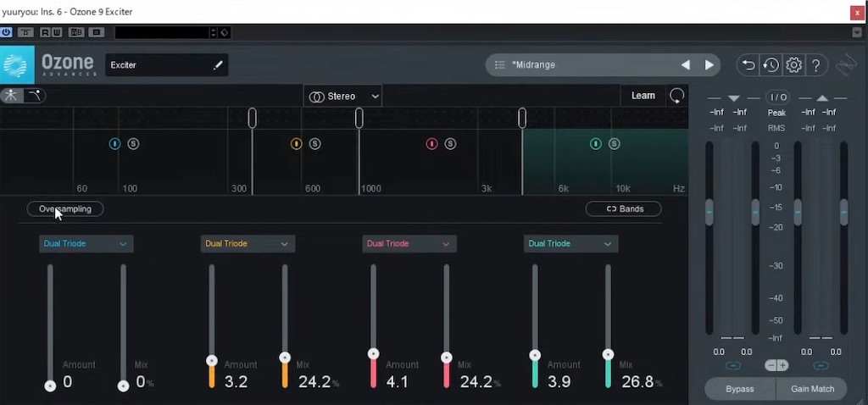Click the Ozone logo icon
Viewport: 868px width, 405px height.
tap(17, 64)
